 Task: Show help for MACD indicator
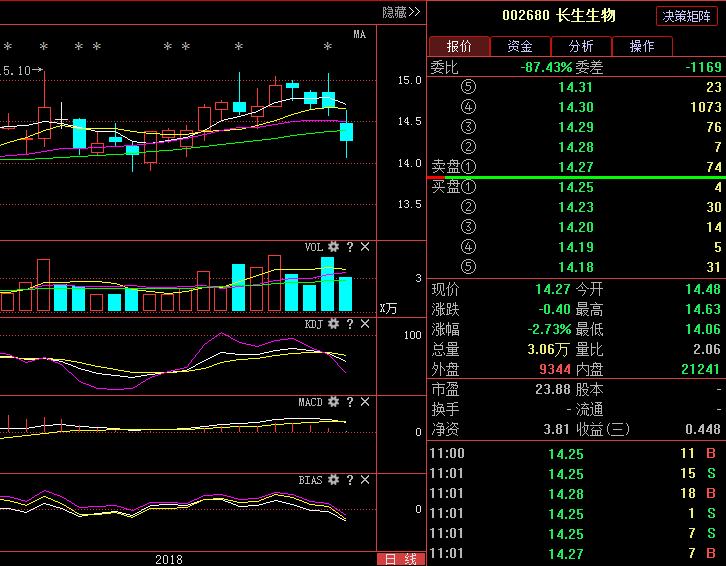click(x=350, y=402)
